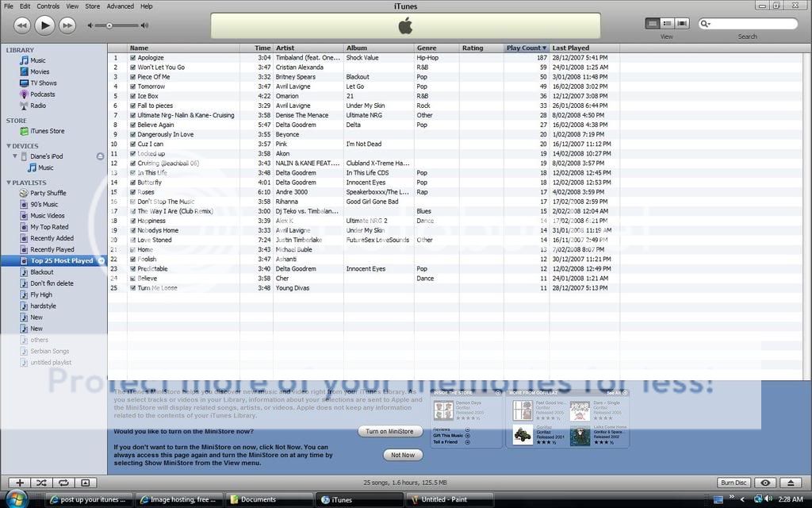This screenshot has width=812, height=508.
Task: Skip to next track button
Action: 67,25
